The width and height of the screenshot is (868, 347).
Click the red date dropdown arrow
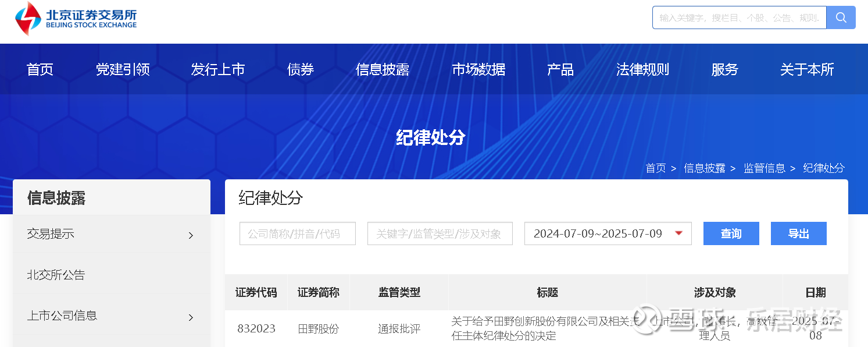(x=678, y=233)
